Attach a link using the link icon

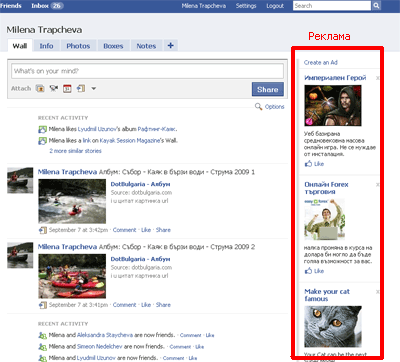(81, 89)
